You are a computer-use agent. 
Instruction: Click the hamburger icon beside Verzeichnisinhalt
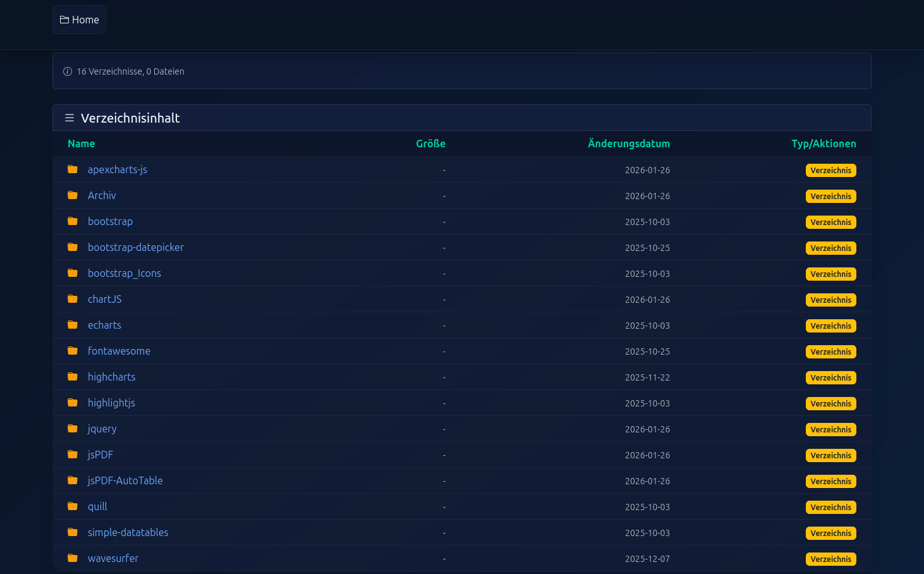pos(70,118)
